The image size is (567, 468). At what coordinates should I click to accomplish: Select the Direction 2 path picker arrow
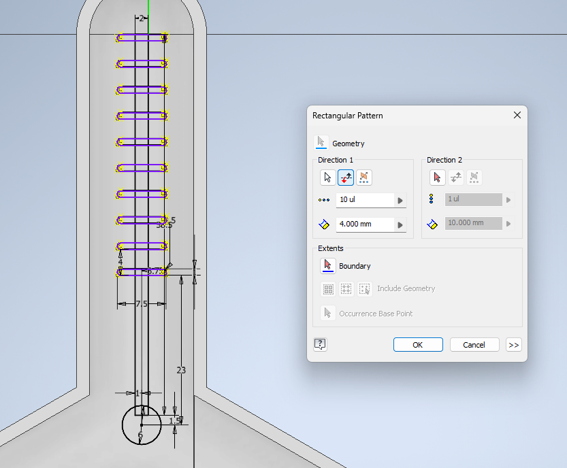tap(437, 178)
